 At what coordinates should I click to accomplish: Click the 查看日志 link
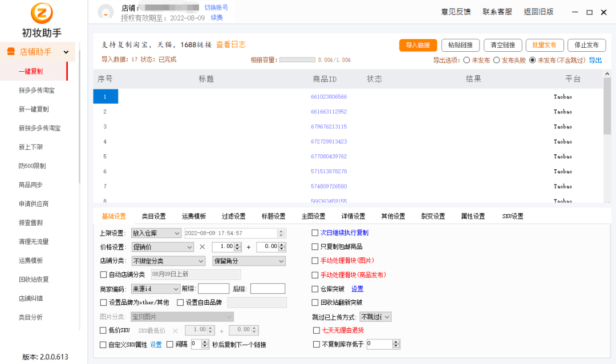231,44
